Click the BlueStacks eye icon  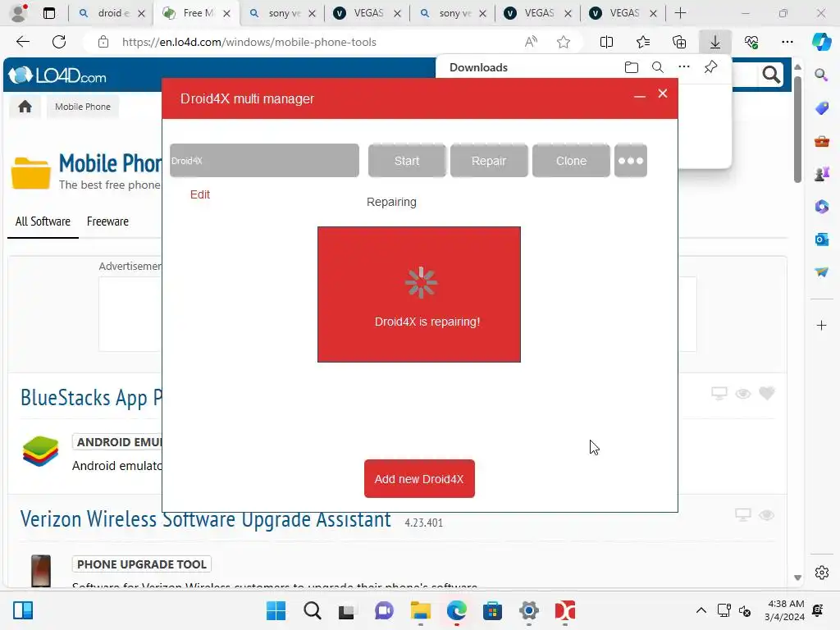[x=743, y=394]
